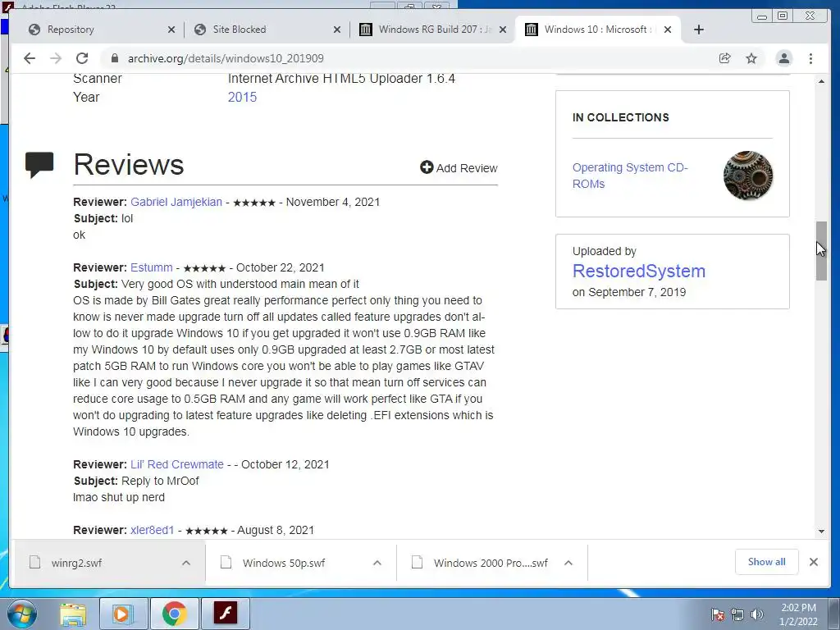The width and height of the screenshot is (840, 630).
Task: Open the Operating System CD-ROMs collection link
Action: coord(630,176)
